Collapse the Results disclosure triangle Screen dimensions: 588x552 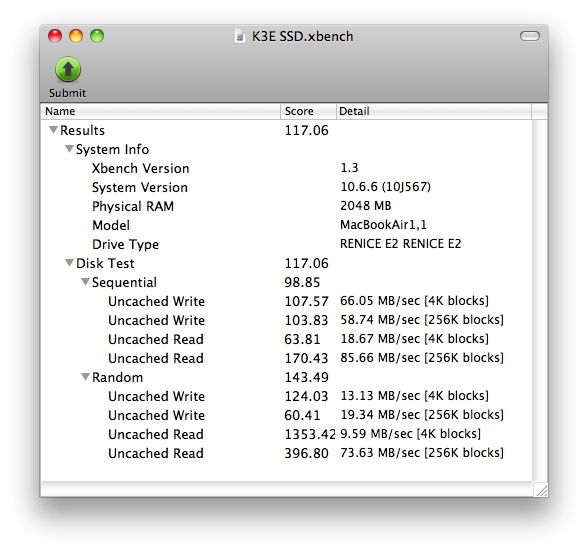[x=53, y=130]
